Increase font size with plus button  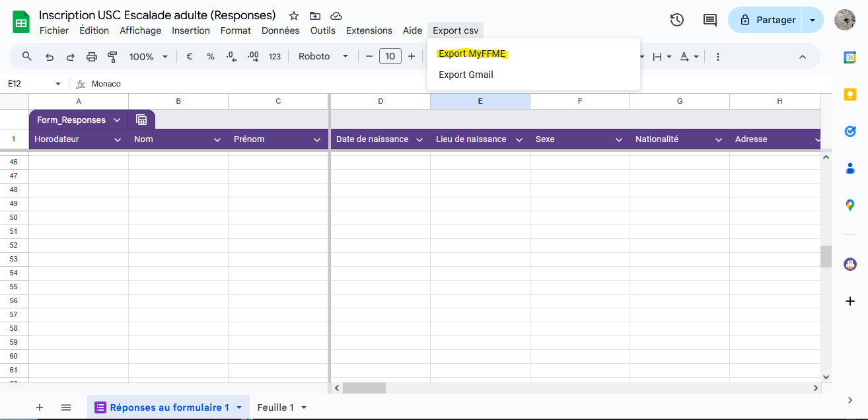coord(412,57)
